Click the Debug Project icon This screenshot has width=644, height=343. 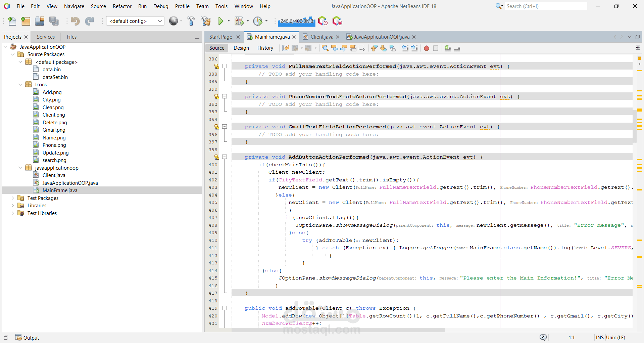239,21
